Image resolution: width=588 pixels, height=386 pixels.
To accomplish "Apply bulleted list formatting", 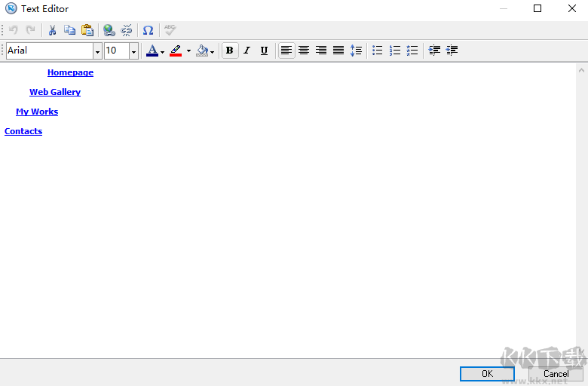I will 377,51.
